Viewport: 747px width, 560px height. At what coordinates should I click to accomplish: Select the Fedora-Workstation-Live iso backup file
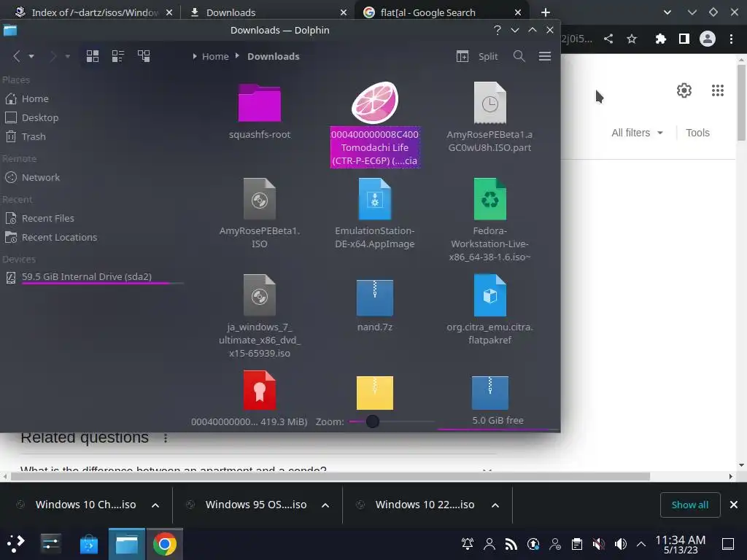tap(489, 220)
